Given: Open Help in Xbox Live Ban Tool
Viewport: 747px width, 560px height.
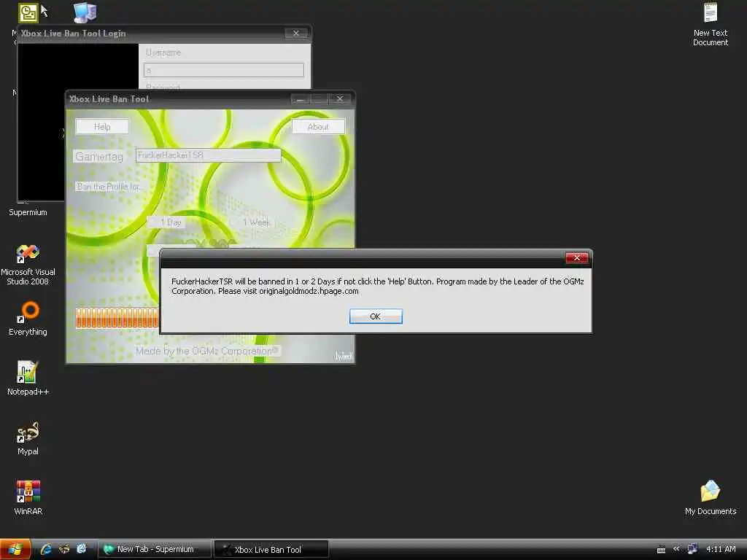Looking at the screenshot, I should 102,127.
